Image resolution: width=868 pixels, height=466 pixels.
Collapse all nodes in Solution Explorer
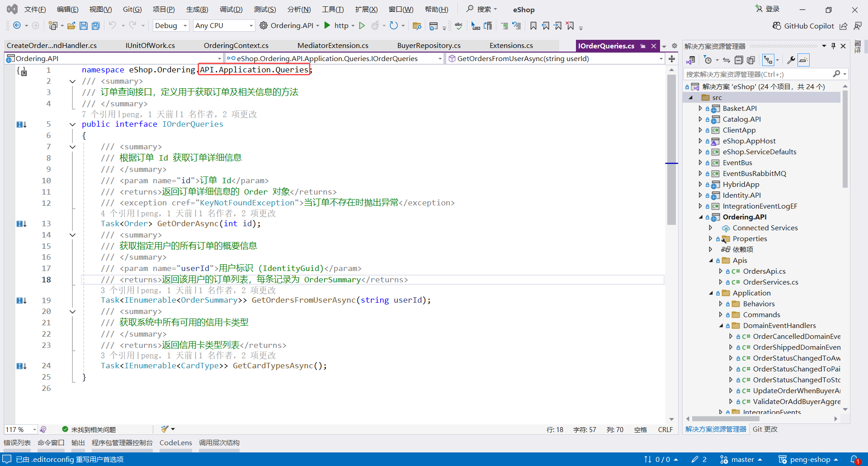(739, 59)
